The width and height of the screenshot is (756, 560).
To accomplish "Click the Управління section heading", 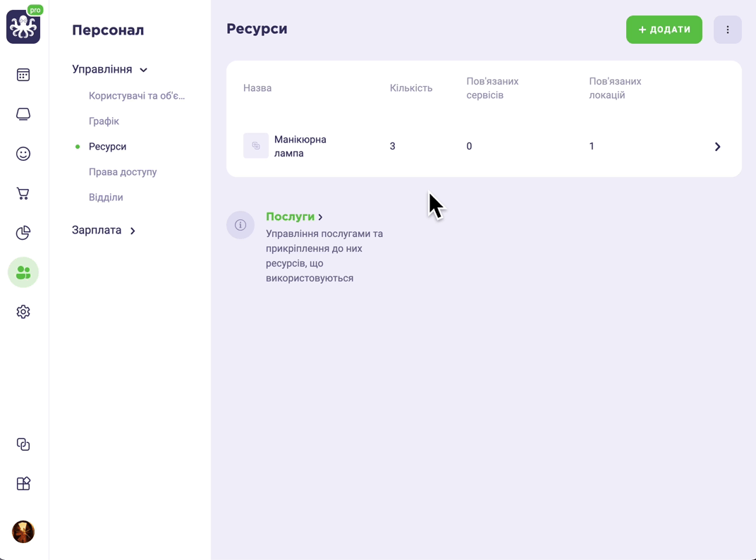I will 102,69.
